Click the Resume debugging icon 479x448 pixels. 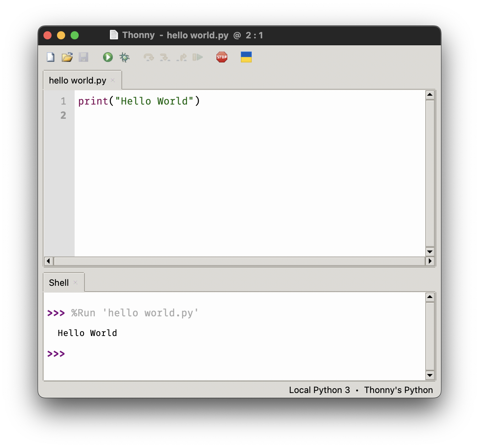point(198,57)
